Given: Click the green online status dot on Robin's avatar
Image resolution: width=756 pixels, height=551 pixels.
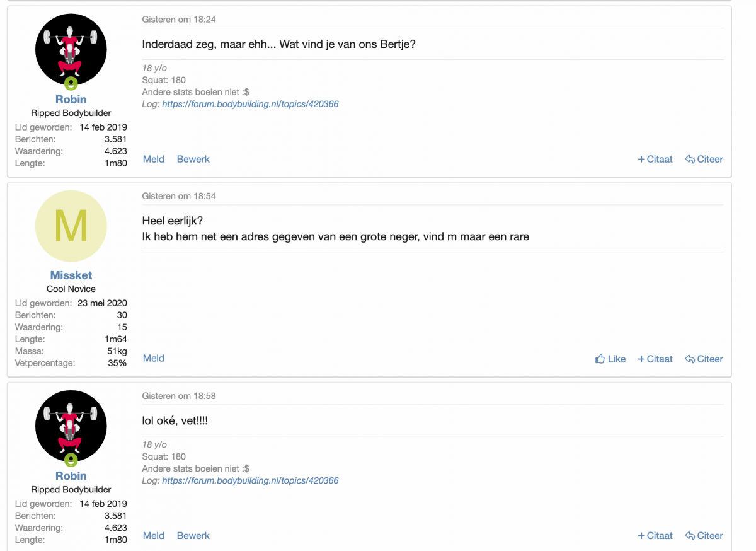Looking at the screenshot, I should click(71, 82).
